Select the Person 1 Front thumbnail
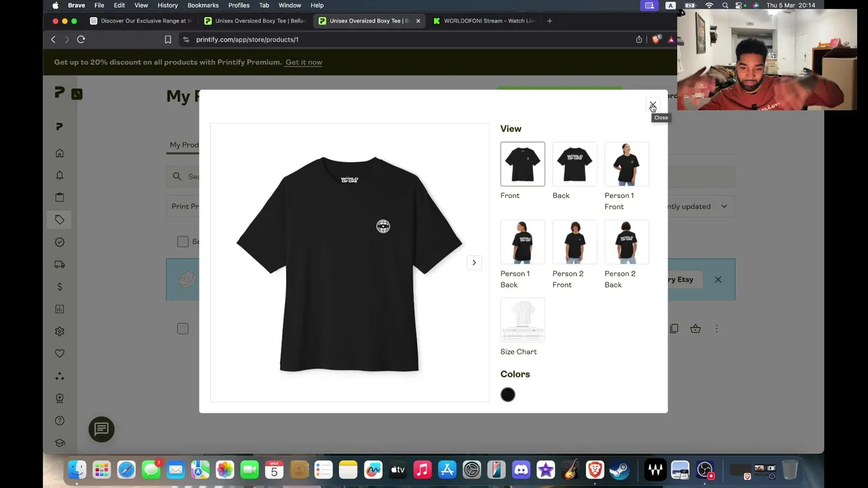Viewport: 868px width, 488px height. (x=627, y=164)
